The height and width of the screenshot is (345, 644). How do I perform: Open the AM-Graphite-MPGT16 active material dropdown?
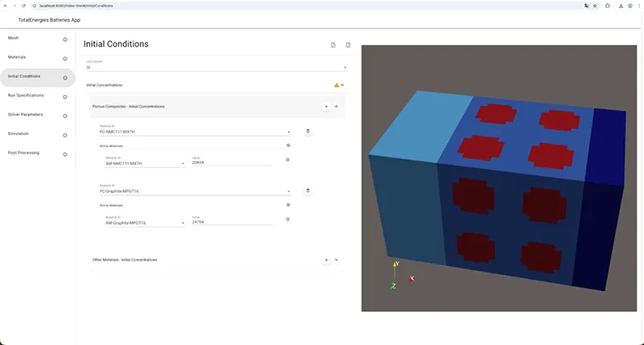click(146, 221)
